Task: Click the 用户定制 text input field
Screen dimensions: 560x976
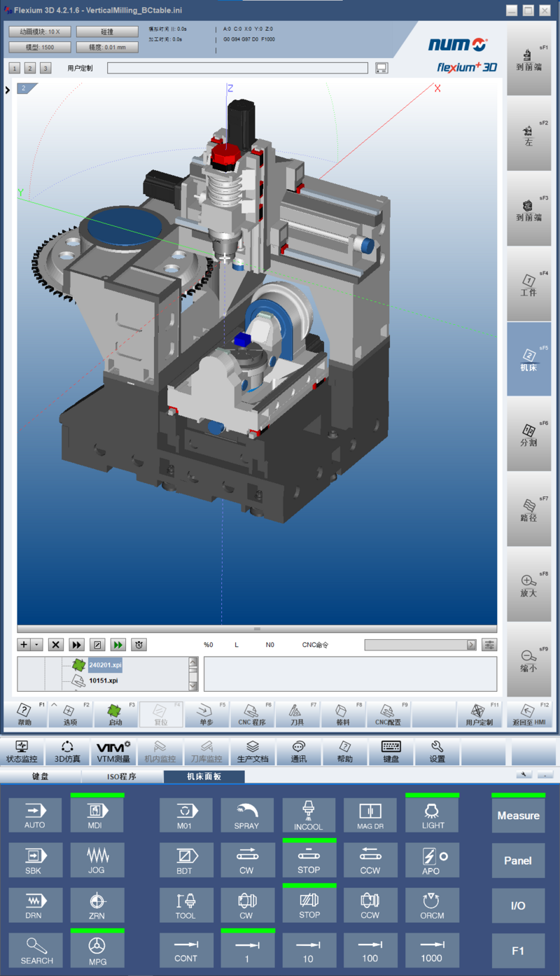Action: (x=237, y=68)
